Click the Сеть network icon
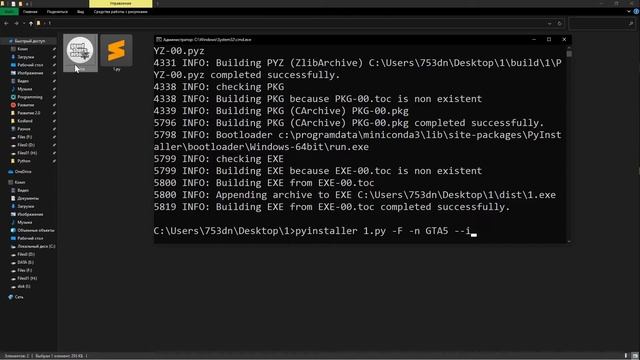 pyautogui.click(x=11, y=297)
